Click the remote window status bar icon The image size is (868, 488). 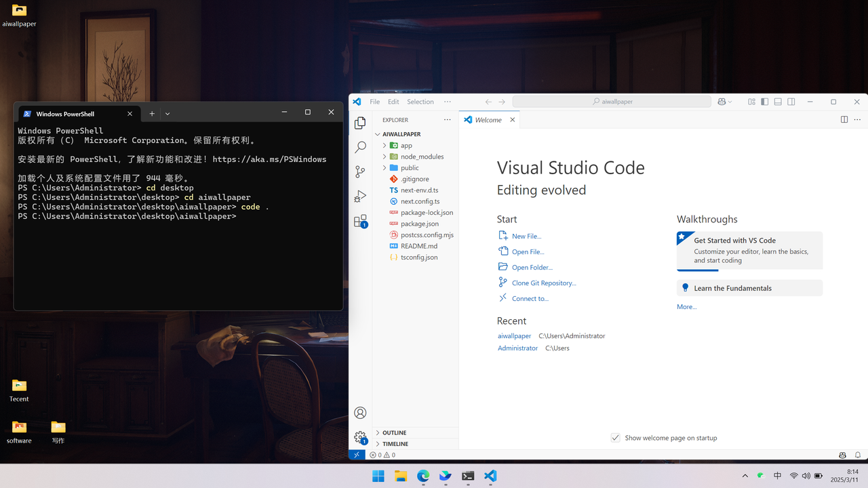[357, 455]
